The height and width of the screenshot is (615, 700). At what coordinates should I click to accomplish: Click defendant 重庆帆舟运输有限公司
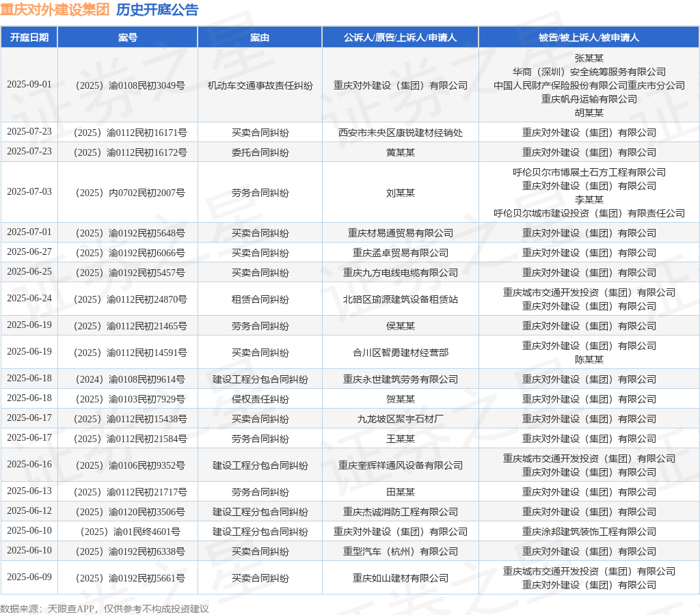coord(589,99)
